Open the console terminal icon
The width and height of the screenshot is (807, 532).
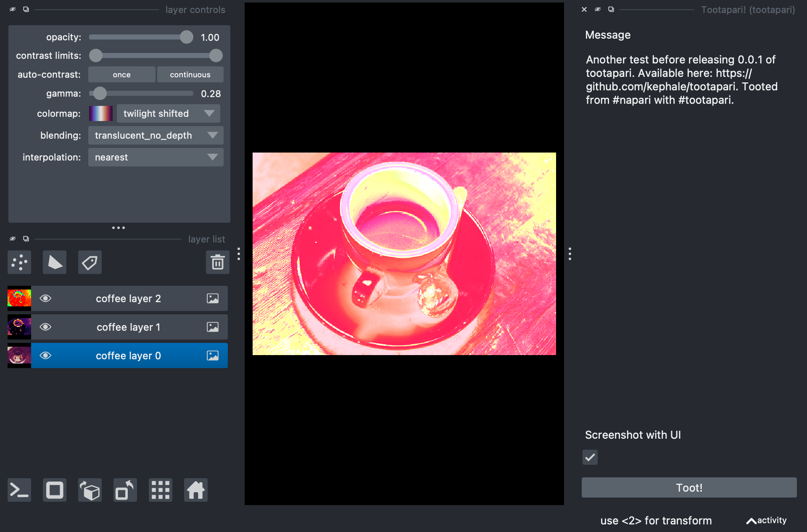click(x=19, y=490)
